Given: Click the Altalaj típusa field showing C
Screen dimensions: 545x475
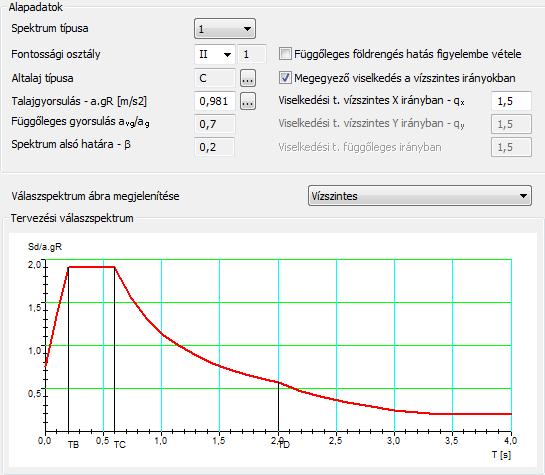Looking at the screenshot, I should pos(215,78).
